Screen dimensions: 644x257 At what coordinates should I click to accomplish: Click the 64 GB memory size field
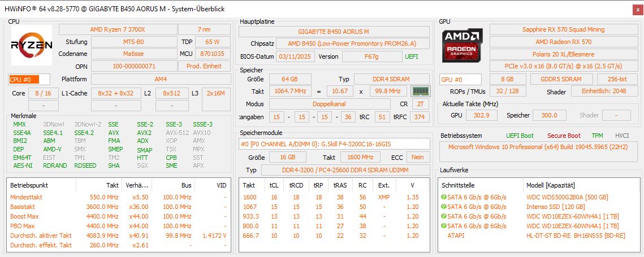[x=289, y=79]
